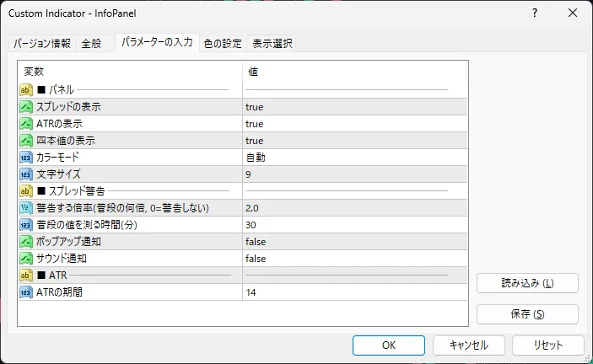Select the カラーモード variable name
593x364 pixels.
(58, 158)
